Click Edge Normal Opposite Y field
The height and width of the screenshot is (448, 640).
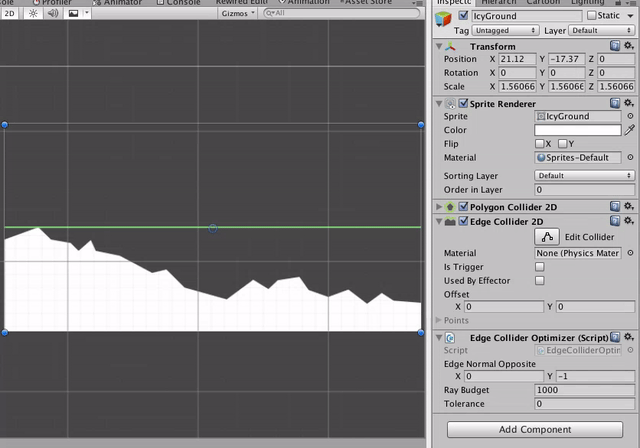tap(596, 376)
